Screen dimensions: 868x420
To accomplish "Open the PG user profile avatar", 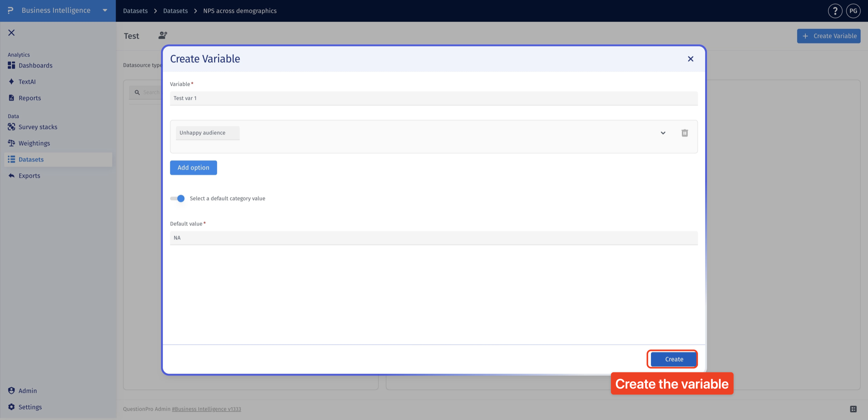I will [853, 11].
